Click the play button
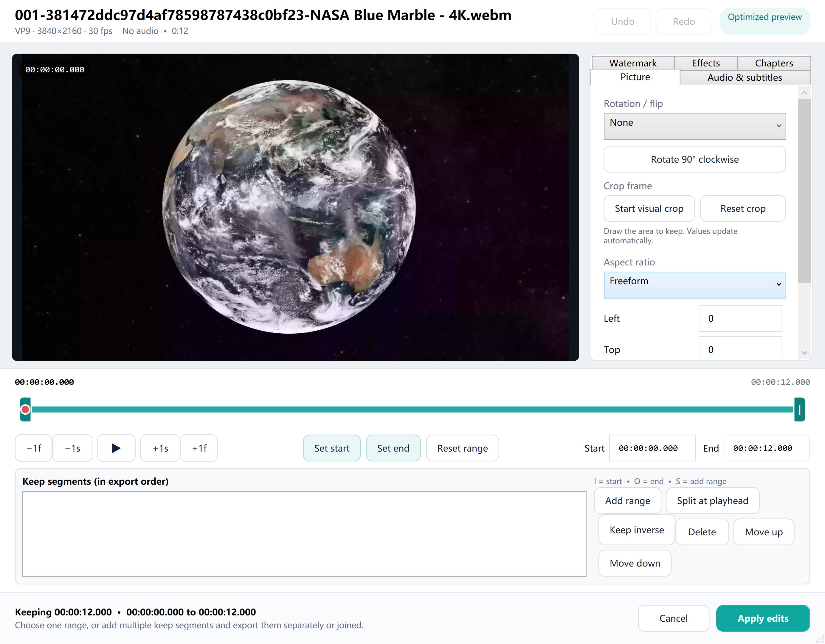Viewport: 825px width, 644px height. tap(116, 448)
